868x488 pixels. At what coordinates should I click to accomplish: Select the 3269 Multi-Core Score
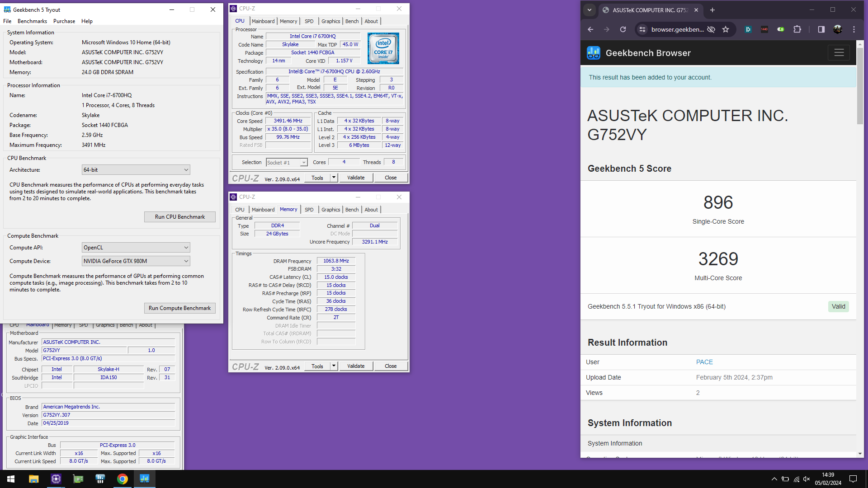tap(718, 259)
